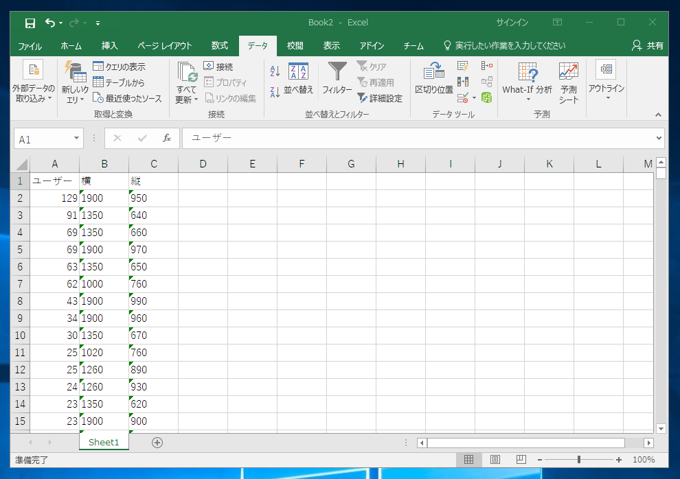This screenshot has width=680, height=479.
Task: Select normal view button in status bar
Action: tap(468, 460)
